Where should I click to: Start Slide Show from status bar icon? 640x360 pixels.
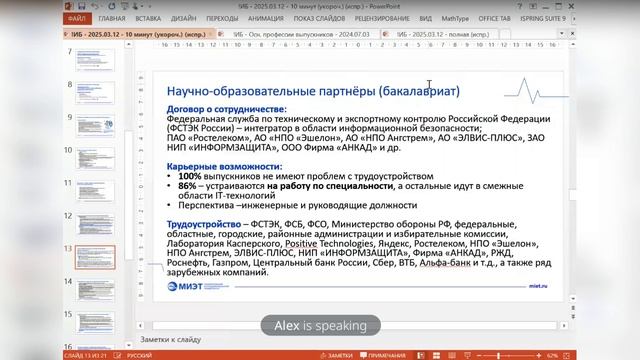click(x=467, y=356)
